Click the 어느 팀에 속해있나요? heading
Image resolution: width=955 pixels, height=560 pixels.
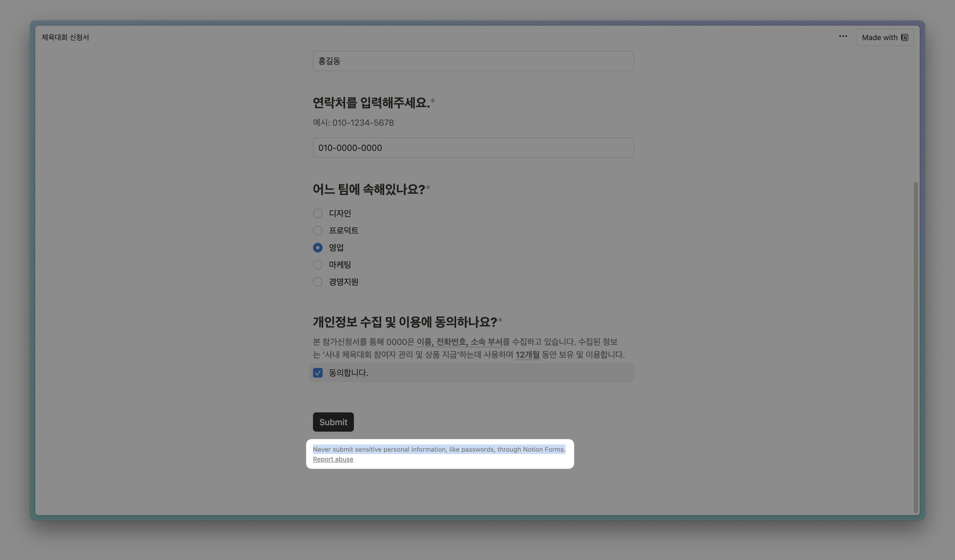tap(369, 189)
